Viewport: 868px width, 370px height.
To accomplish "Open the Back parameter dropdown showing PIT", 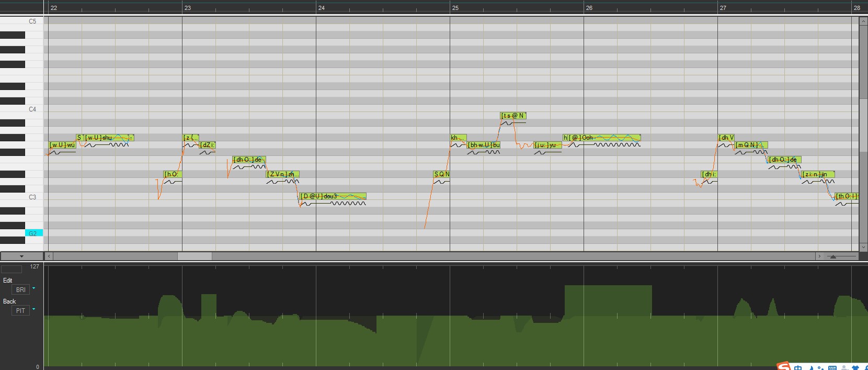I will tap(34, 309).
